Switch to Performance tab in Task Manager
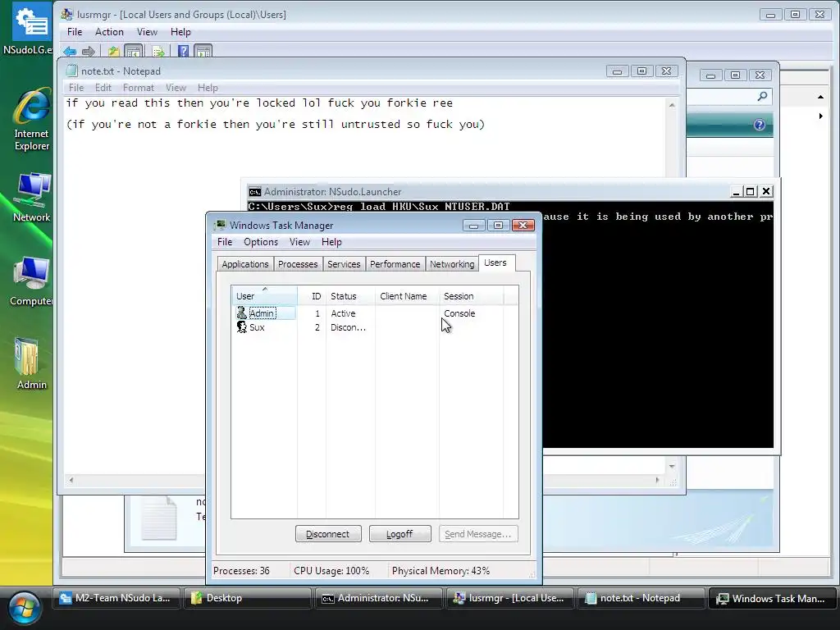This screenshot has height=630, width=840. pyautogui.click(x=395, y=264)
